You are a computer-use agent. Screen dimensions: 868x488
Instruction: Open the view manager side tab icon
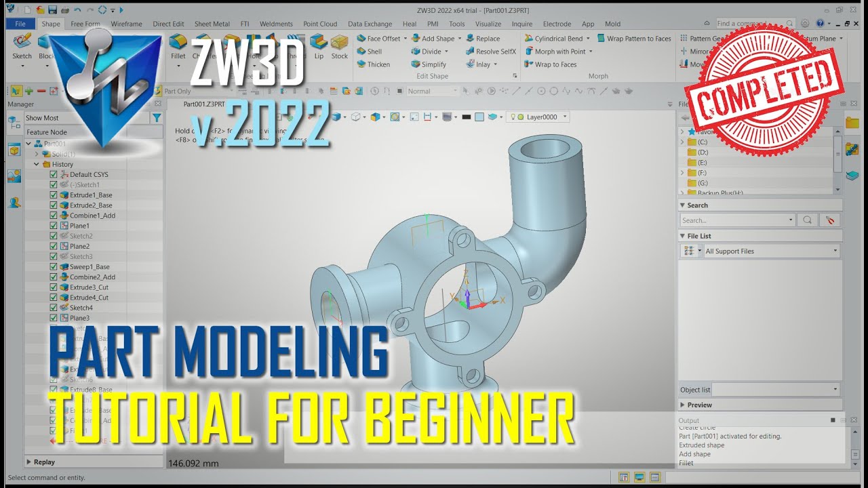14,150
